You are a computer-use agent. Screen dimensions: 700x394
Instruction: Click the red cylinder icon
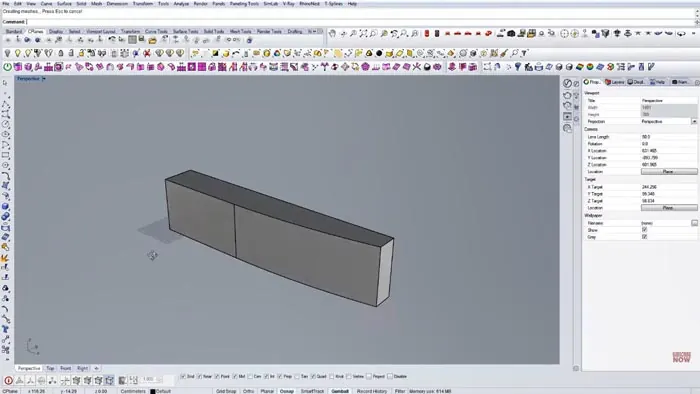(427, 33)
